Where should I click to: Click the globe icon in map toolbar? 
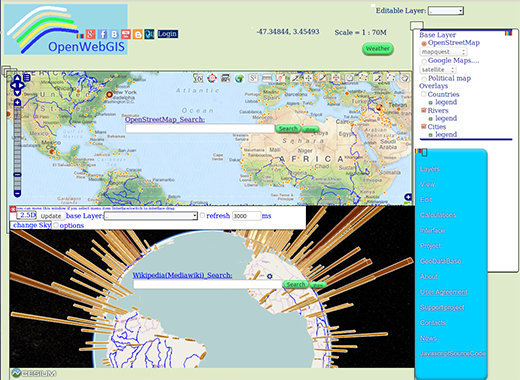coord(239,78)
